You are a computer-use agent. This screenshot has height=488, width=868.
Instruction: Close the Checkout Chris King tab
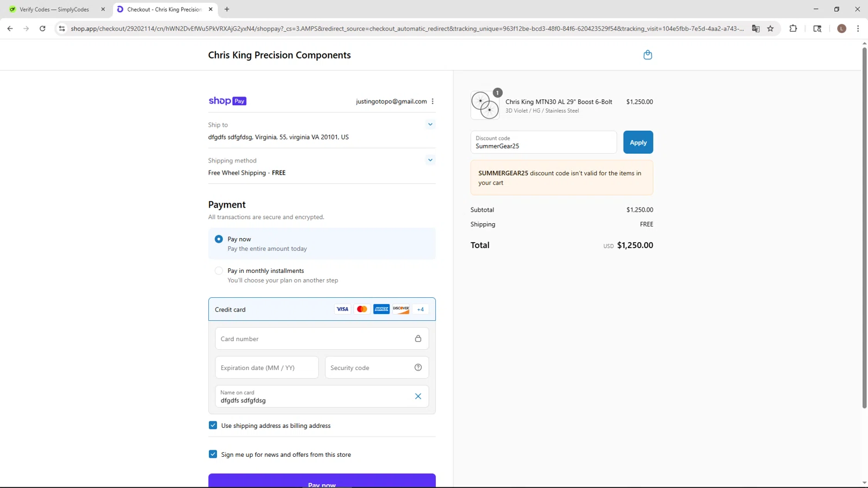pyautogui.click(x=211, y=9)
